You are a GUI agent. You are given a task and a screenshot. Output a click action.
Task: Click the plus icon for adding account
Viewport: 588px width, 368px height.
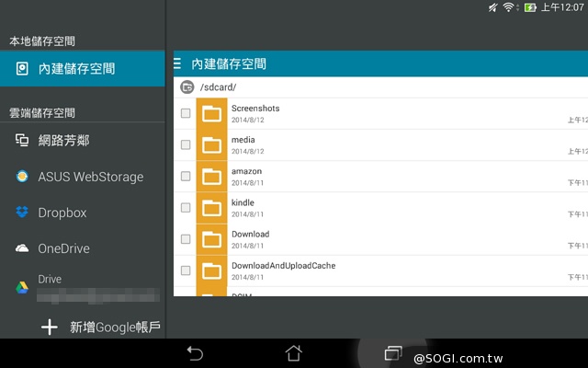[x=49, y=328]
